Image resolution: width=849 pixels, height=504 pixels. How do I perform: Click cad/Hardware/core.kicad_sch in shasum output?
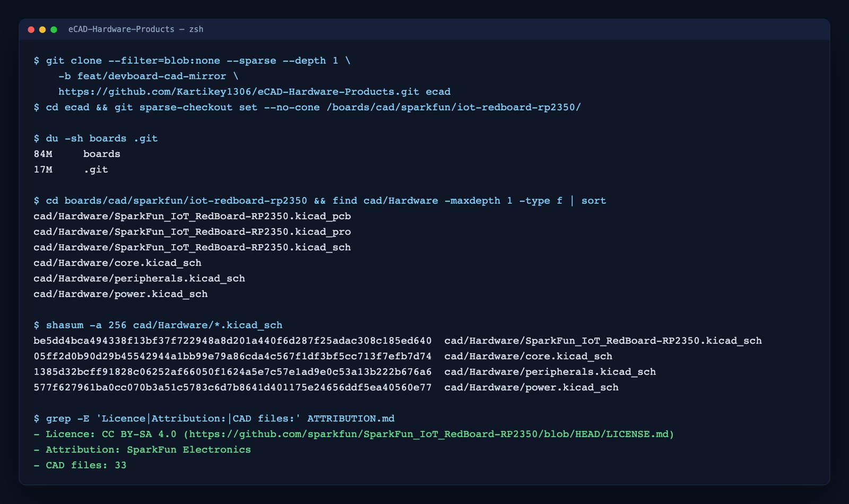click(528, 357)
